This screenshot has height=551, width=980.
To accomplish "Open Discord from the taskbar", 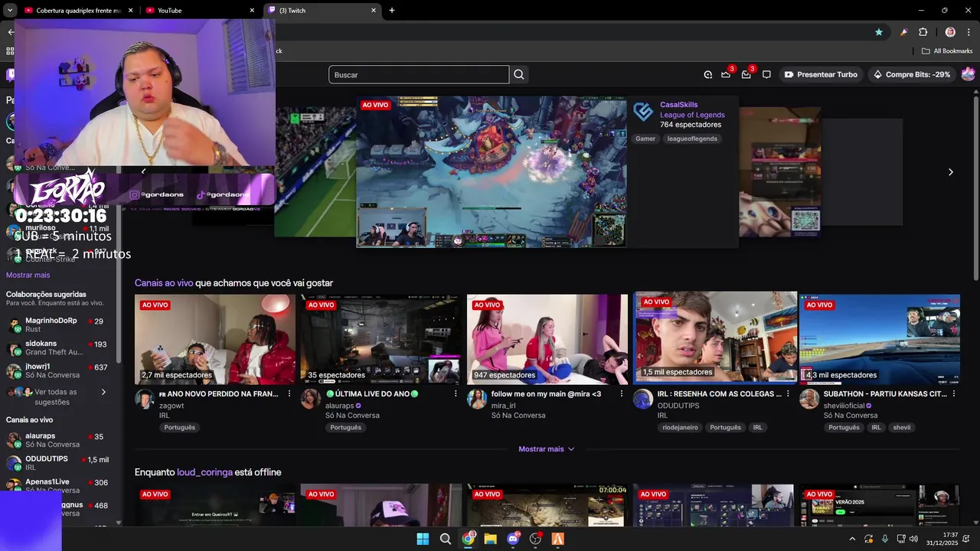I will click(x=513, y=539).
